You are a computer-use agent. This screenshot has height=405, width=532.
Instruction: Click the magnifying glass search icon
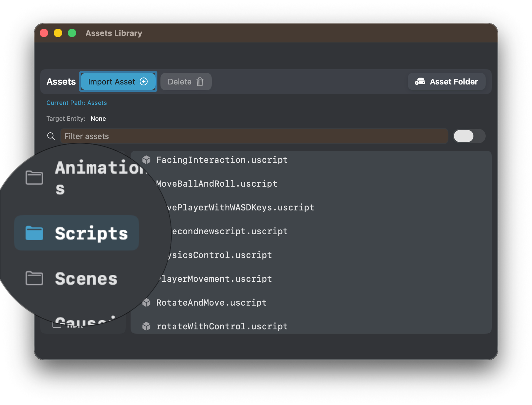(x=51, y=136)
